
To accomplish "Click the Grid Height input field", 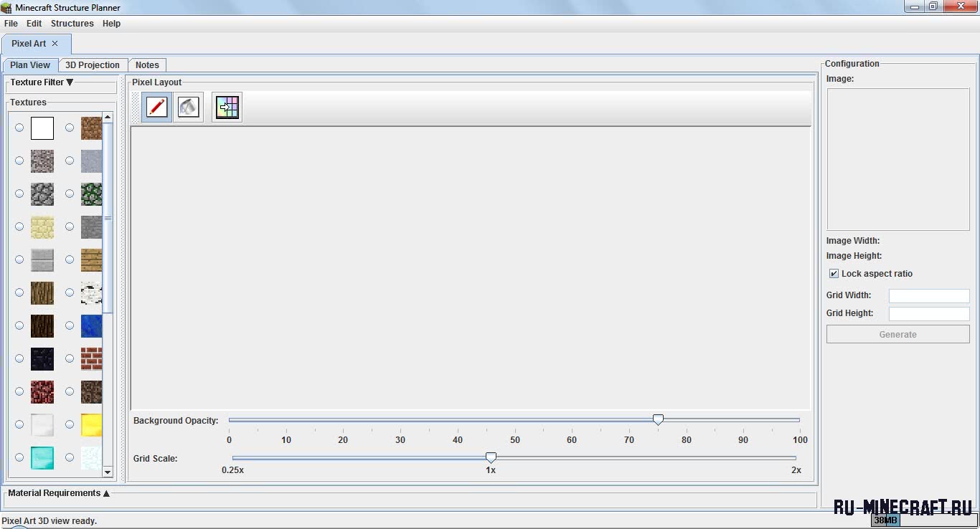I will click(929, 314).
